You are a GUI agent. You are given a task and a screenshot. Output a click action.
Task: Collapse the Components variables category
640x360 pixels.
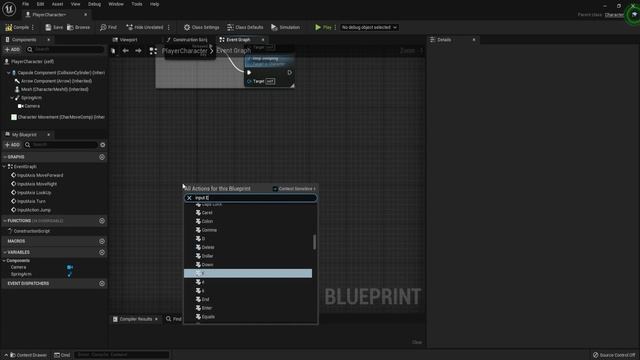[x=4, y=260]
